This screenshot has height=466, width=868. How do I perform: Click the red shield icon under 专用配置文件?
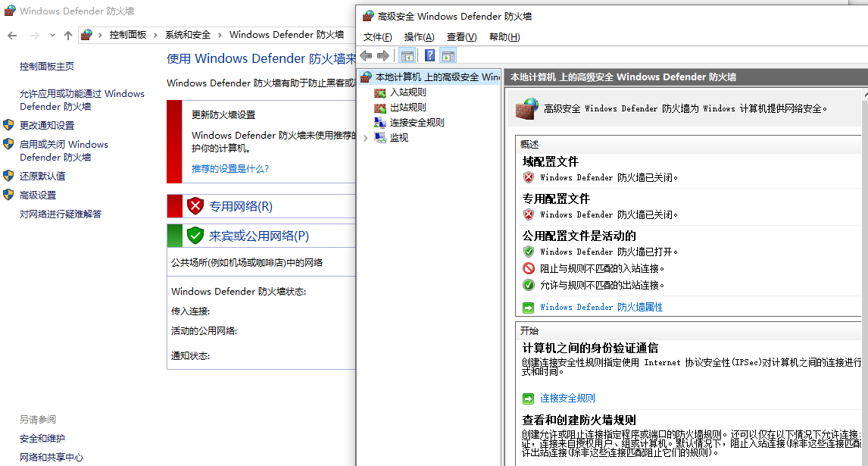tap(529, 214)
